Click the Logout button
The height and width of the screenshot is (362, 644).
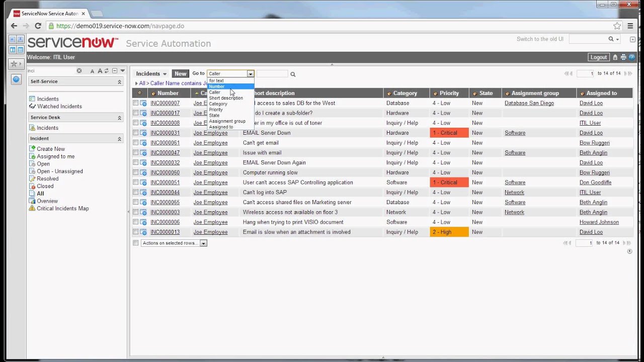pos(598,57)
